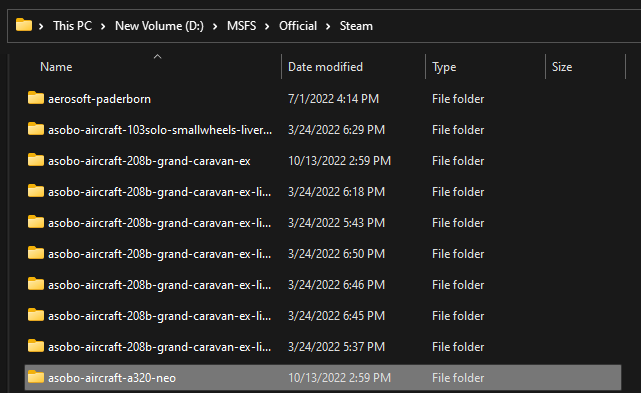Click folder icon modified at 5:43 PM
The image size is (641, 393).
coord(36,222)
